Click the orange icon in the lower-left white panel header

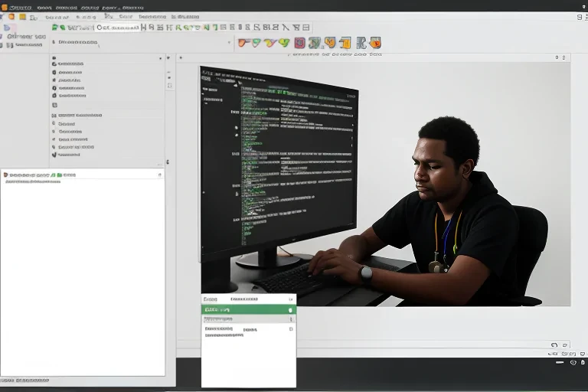(5, 175)
